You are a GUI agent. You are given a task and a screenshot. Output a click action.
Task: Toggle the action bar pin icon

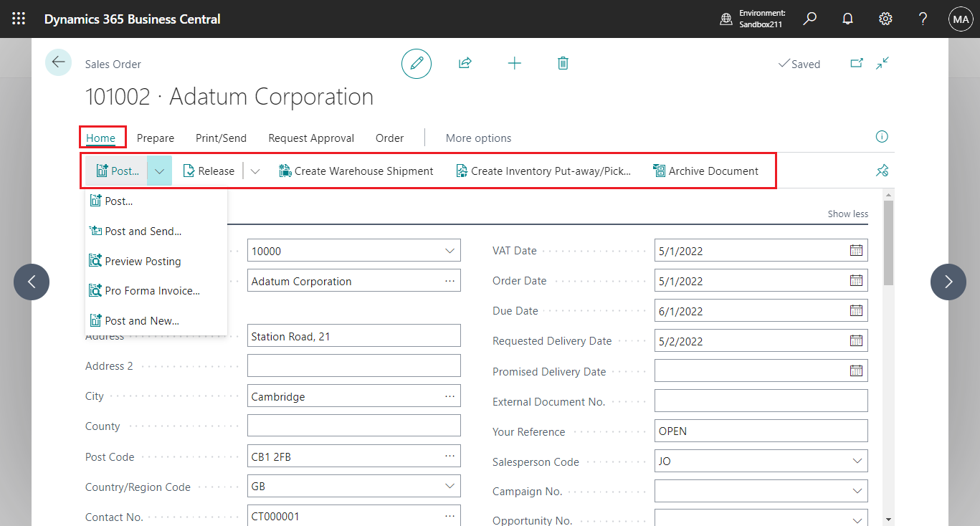point(882,171)
